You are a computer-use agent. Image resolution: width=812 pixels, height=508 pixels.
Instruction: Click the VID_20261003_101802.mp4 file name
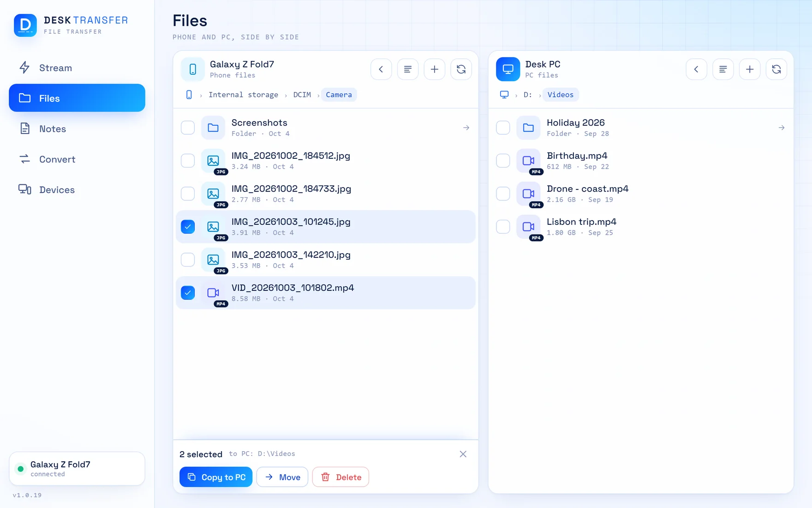coord(293,288)
